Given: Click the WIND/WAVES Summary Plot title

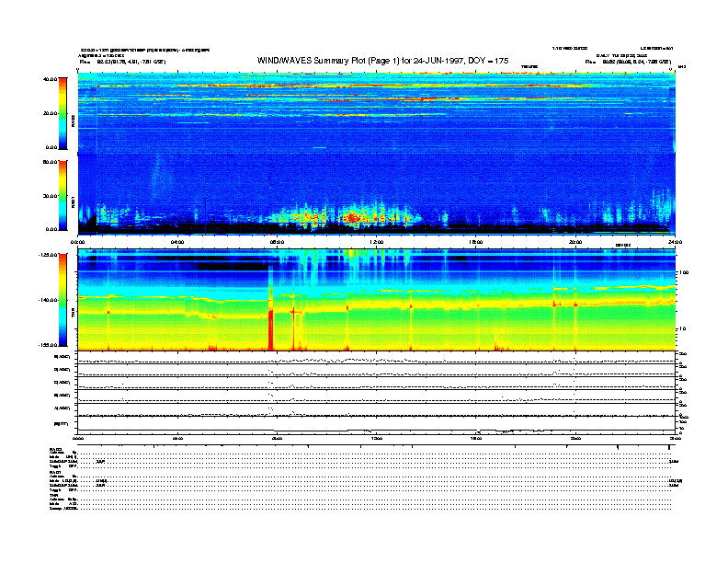Looking at the screenshot, I should point(383,61).
